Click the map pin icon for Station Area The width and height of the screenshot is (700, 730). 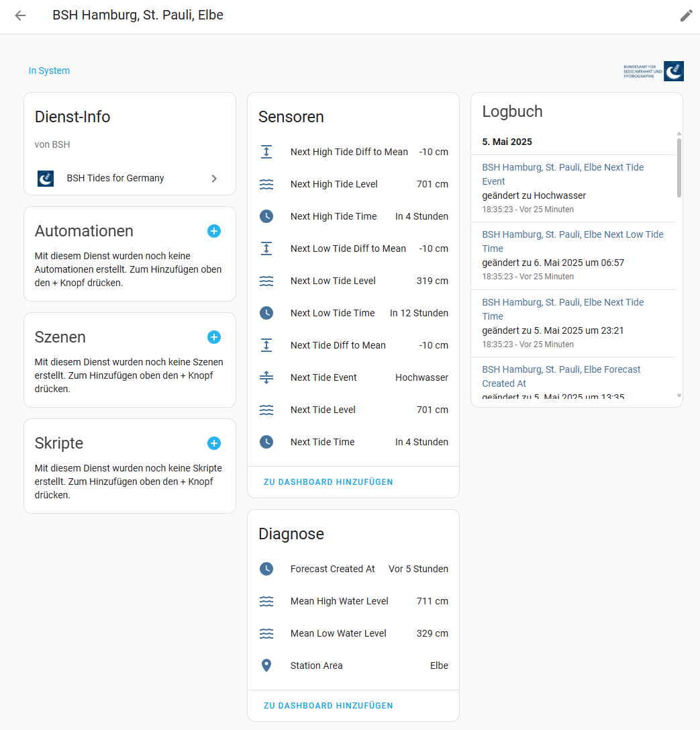tap(266, 666)
